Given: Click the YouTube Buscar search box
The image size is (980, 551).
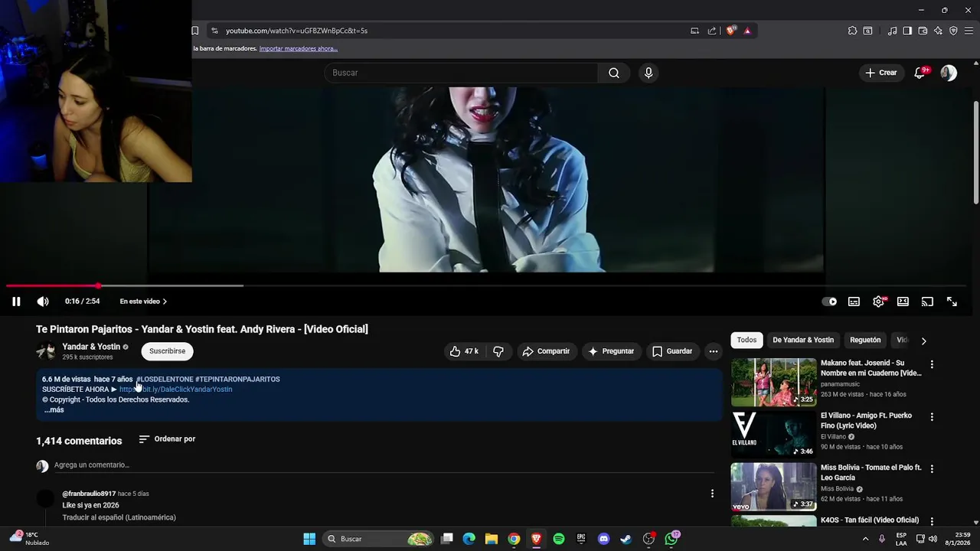Looking at the screenshot, I should click(461, 73).
